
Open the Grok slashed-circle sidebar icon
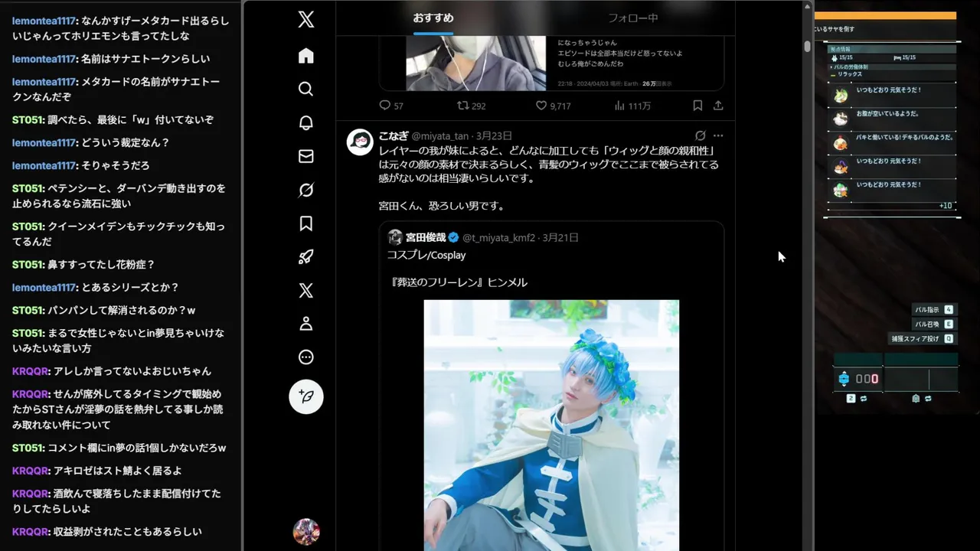(x=305, y=190)
